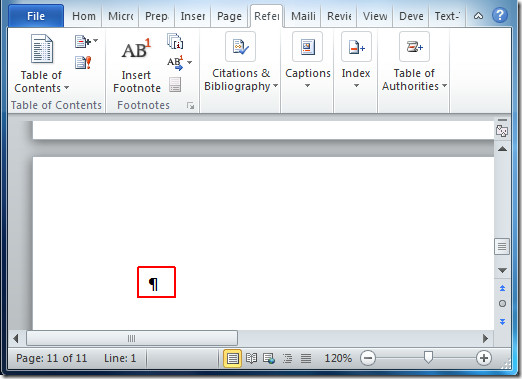The width and height of the screenshot is (522, 379).
Task: Click the scroll up arrow
Action: point(502,149)
